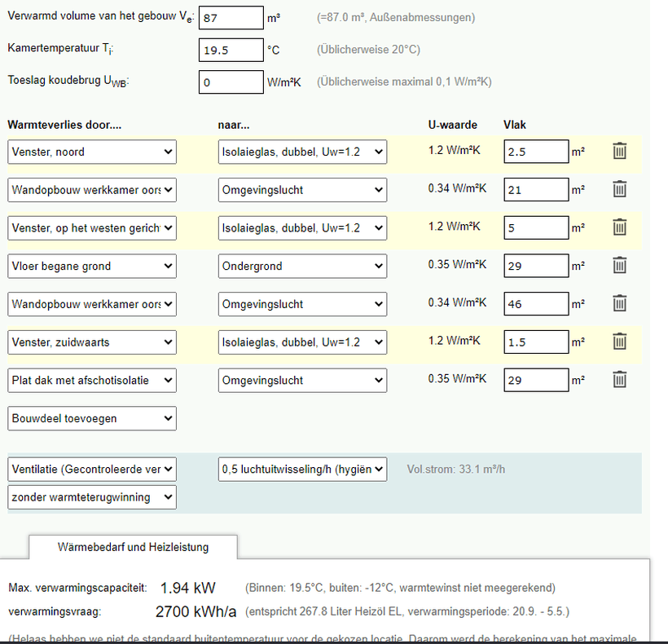Viewport: 668px width, 644px height.
Task: Open the Plat dak met afschotisolatie dropdown
Action: coord(92,380)
